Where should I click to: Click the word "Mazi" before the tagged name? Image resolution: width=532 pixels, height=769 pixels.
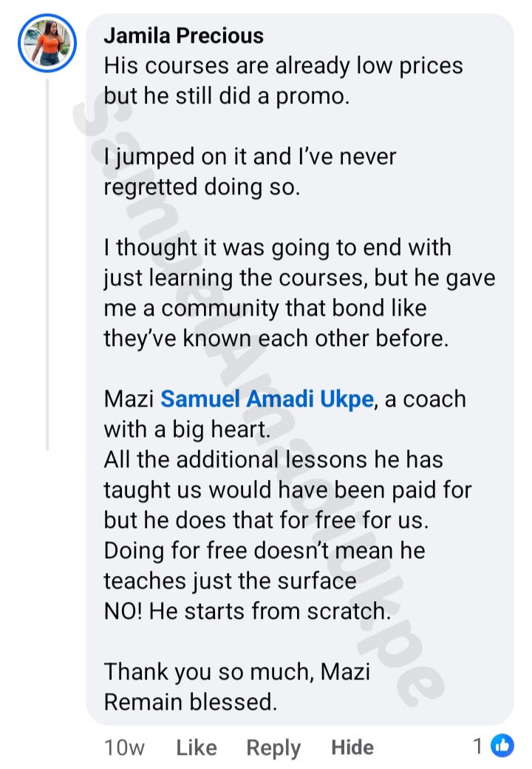[x=129, y=399]
